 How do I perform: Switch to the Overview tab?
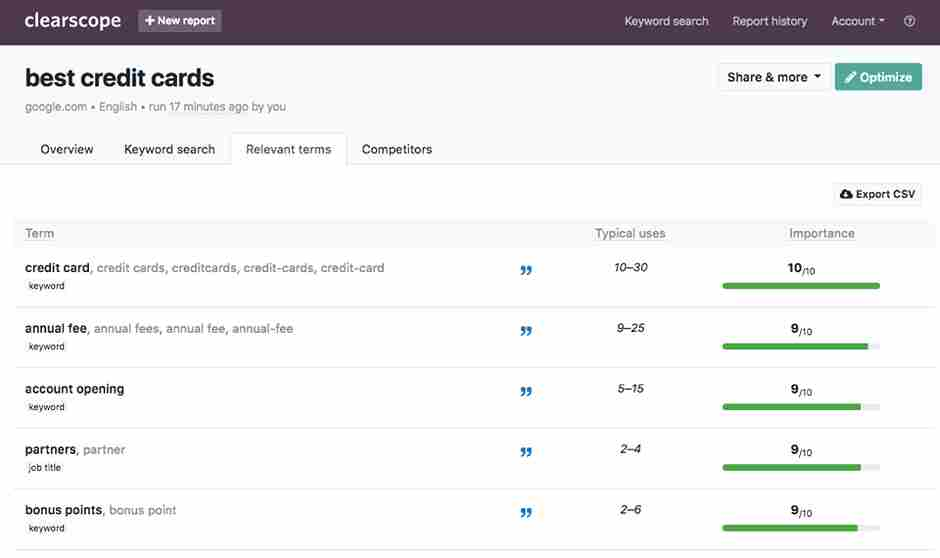[67, 149]
